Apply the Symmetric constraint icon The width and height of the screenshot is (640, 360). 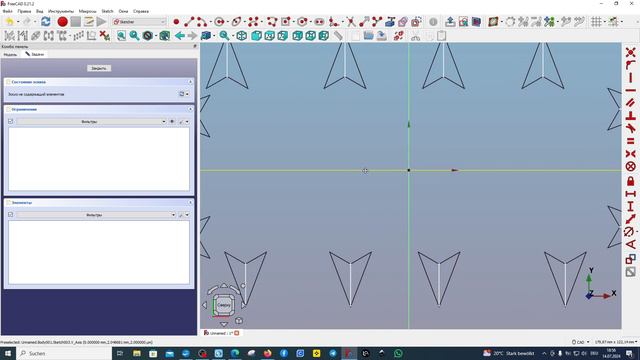[x=631, y=154]
